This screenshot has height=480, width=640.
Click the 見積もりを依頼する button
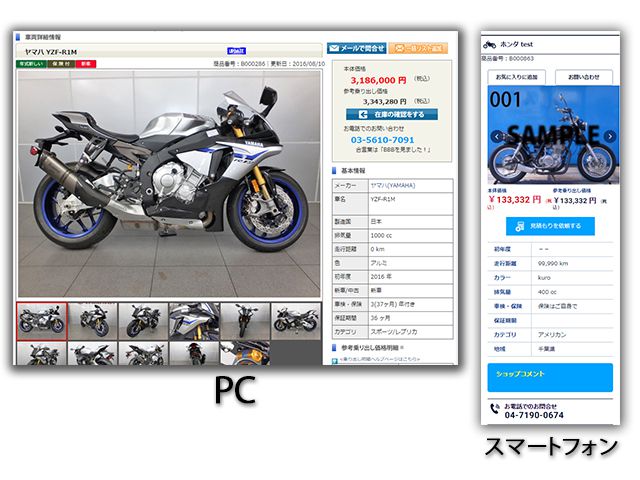(550, 226)
